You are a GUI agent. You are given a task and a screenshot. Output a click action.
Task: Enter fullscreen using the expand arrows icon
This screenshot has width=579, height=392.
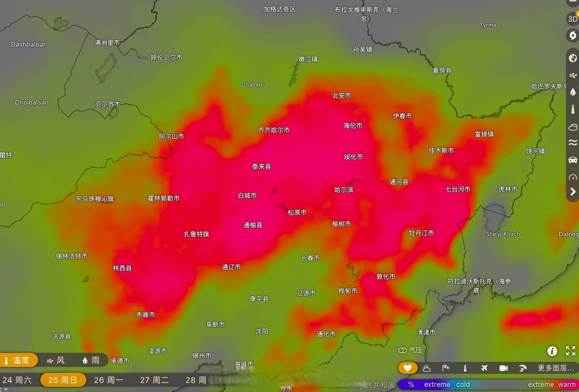coord(570,351)
